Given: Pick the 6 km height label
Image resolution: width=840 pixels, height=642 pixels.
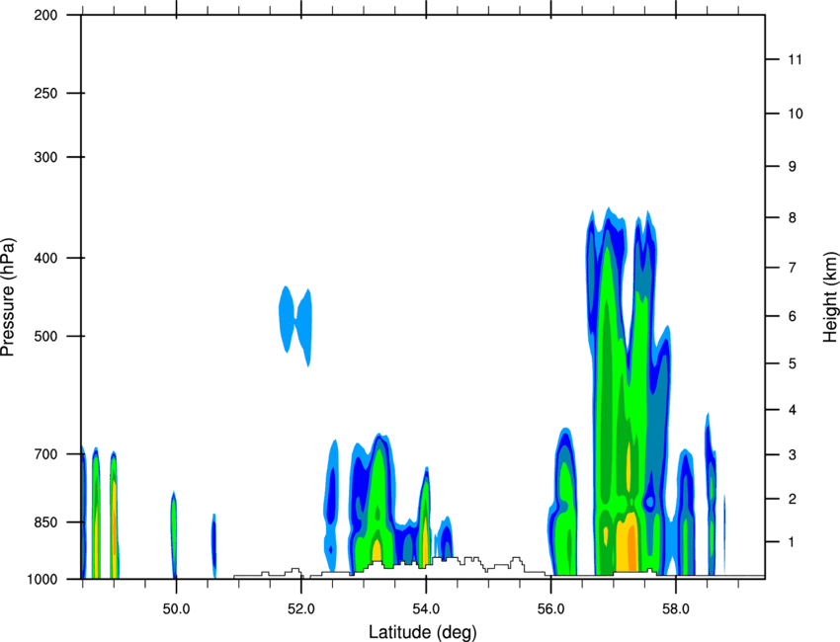Looking at the screenshot, I should tap(793, 316).
